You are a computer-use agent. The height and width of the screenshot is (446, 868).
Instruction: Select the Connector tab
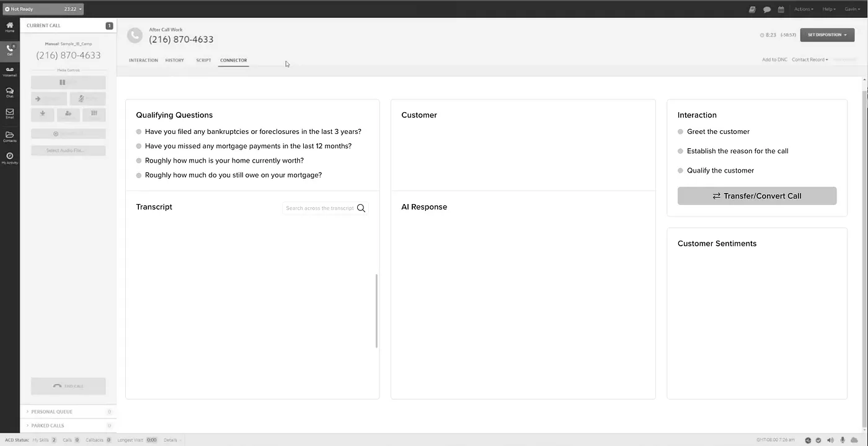click(x=233, y=60)
